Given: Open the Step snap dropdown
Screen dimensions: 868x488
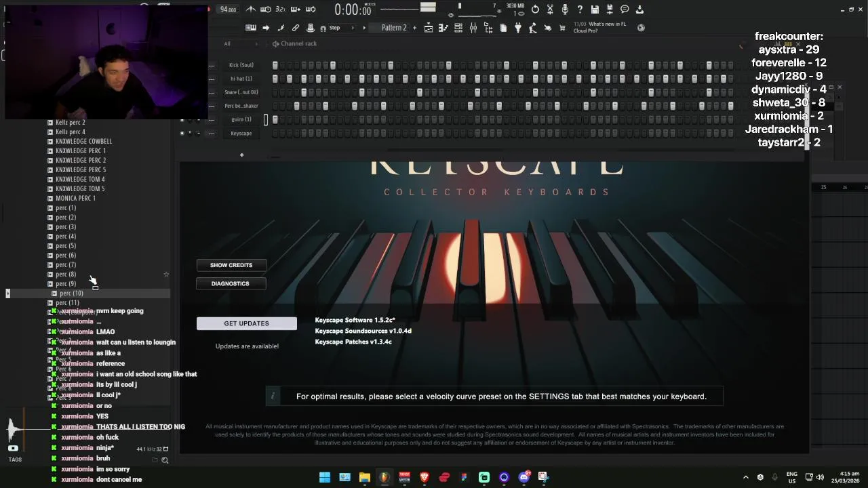Looking at the screenshot, I should (343, 28).
